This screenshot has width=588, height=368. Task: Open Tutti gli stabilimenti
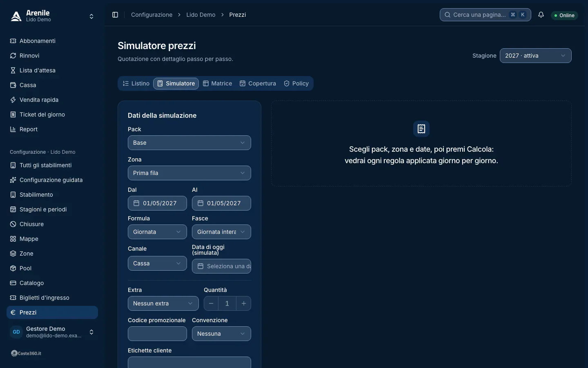tap(52, 165)
